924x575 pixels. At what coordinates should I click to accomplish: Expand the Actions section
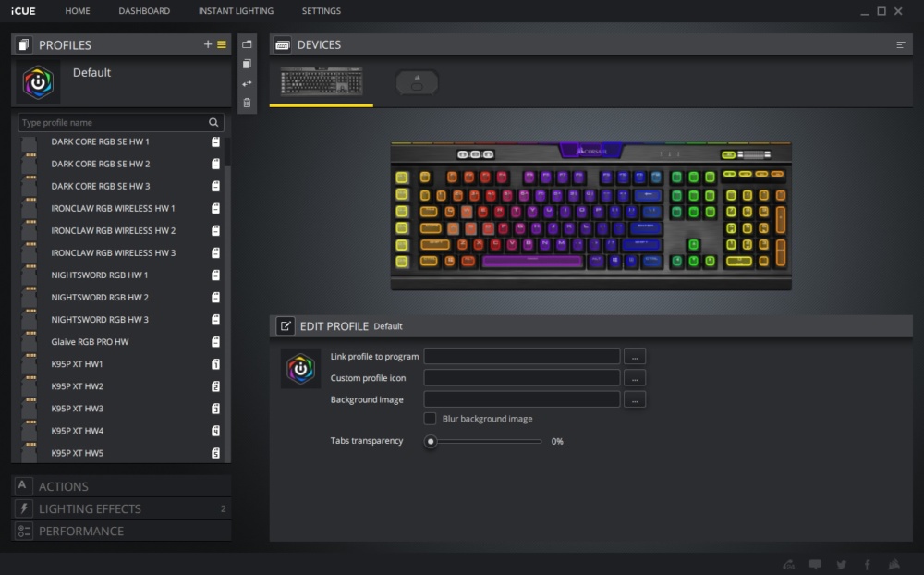tap(121, 486)
